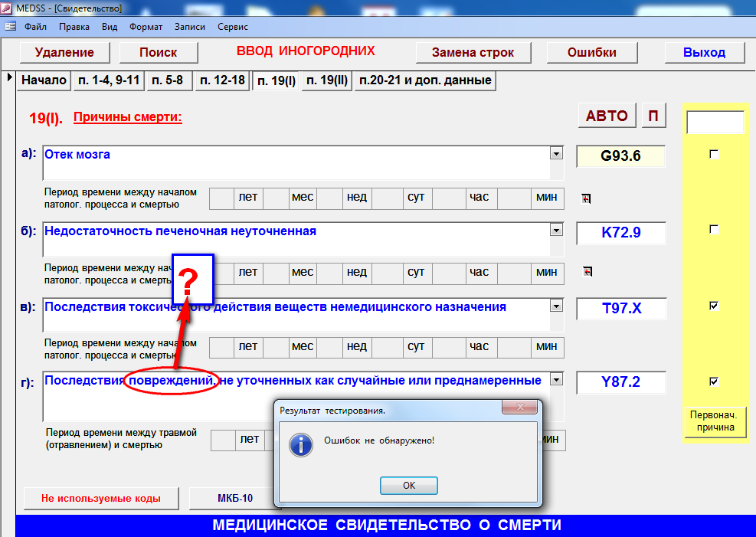Viewport: 756px width, 537px height.
Task: Click the Замена строк button
Action: [x=473, y=53]
